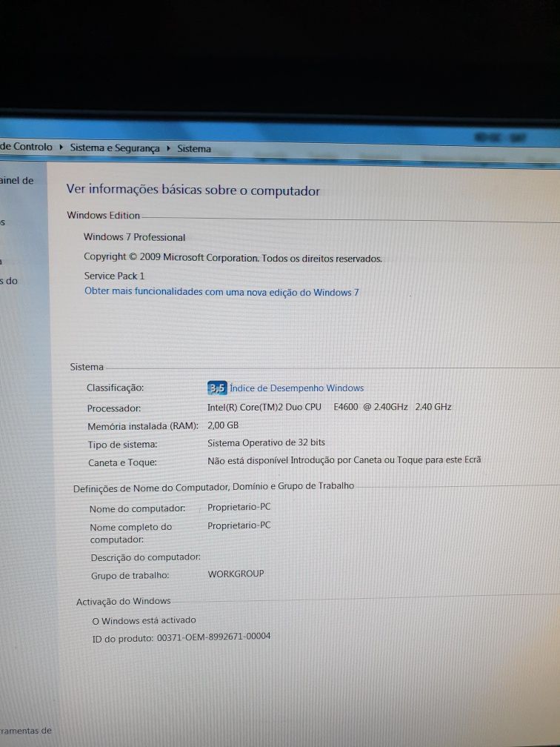Click Descrição do computador label
560x747 pixels.
coord(146,557)
